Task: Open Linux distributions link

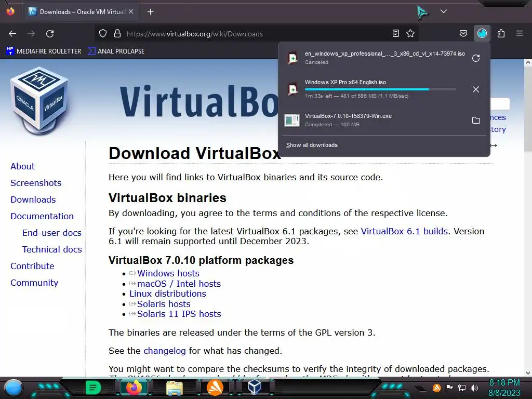Action: pyautogui.click(x=168, y=294)
